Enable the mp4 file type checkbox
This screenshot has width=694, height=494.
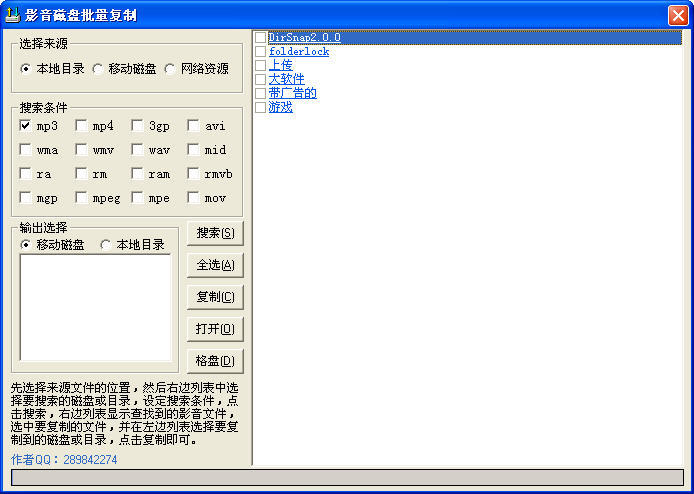[81, 126]
